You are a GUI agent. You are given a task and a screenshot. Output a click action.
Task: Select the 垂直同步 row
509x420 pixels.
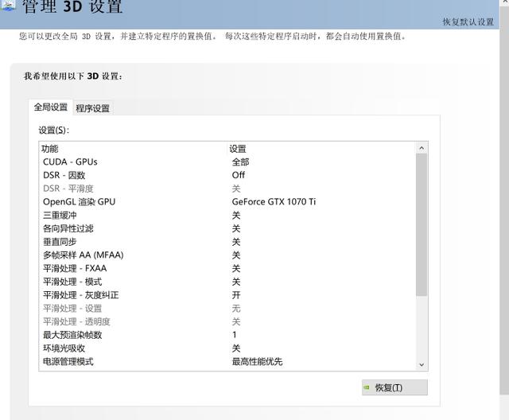point(227,242)
